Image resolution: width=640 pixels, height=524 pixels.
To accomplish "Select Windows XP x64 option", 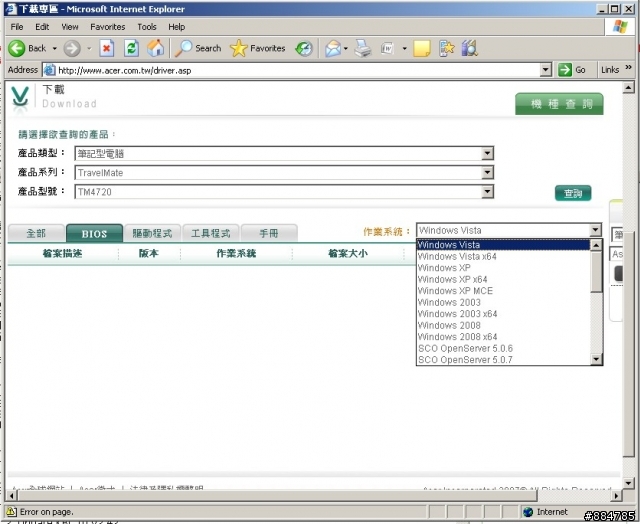I will [x=504, y=280].
